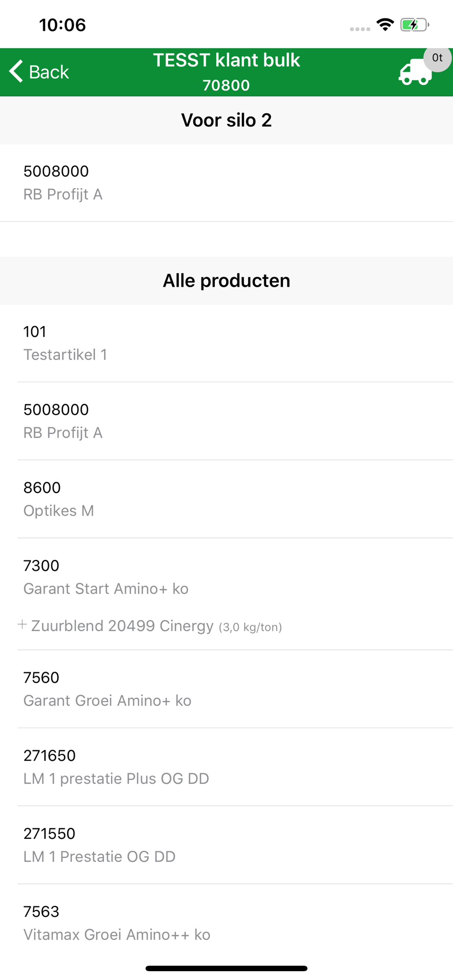This screenshot has height=980, width=453.
Task: Tap the Voor silo 2 section header
Action: 226,120
